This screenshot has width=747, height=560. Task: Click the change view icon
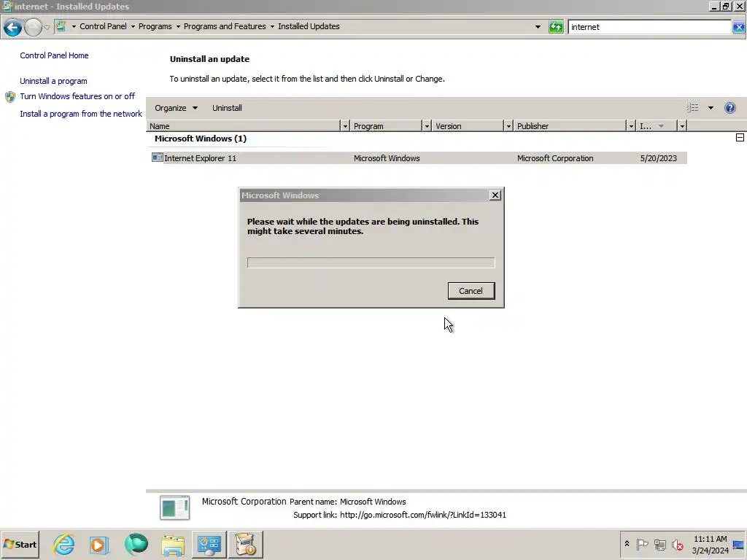[x=693, y=108]
